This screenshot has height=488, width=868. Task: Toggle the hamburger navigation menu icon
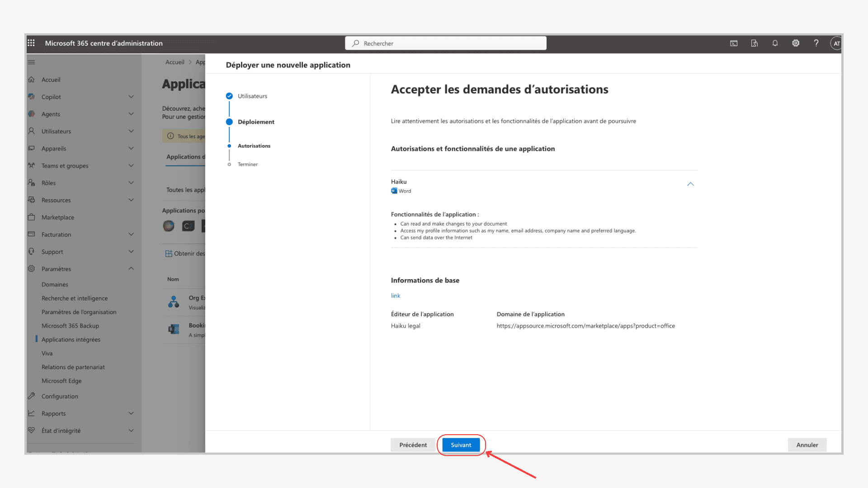click(31, 62)
